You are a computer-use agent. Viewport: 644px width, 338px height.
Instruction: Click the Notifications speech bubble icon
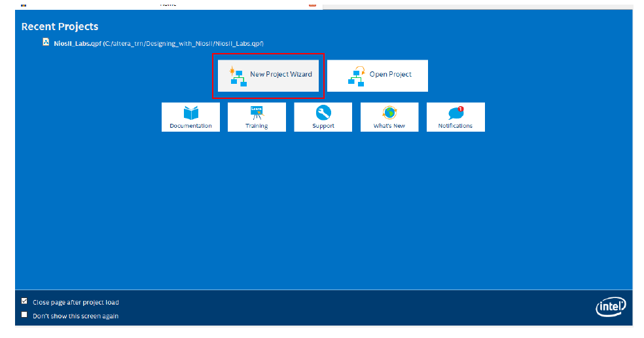(x=456, y=113)
